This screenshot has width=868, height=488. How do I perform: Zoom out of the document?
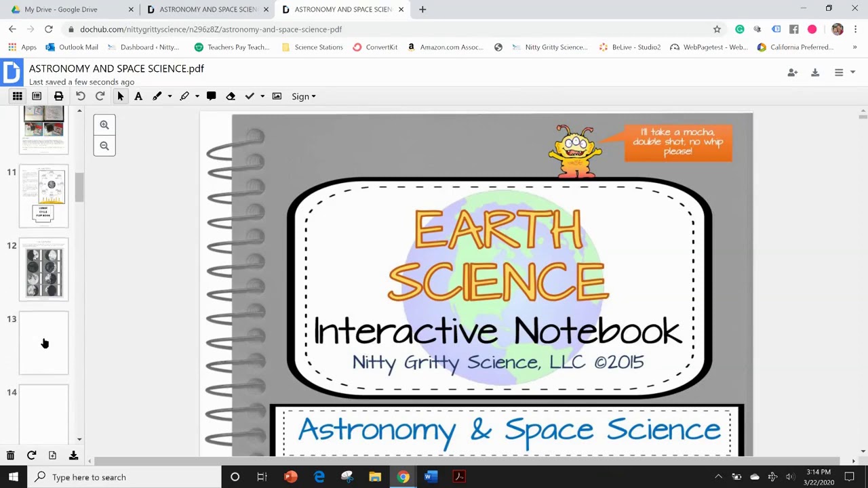coord(104,146)
